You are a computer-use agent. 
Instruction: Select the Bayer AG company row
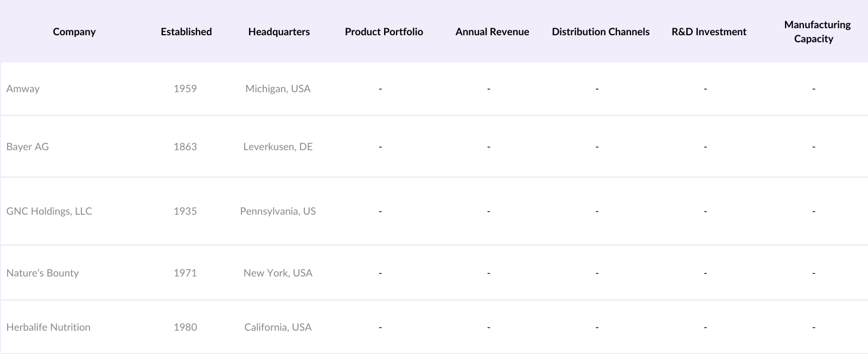(28, 146)
